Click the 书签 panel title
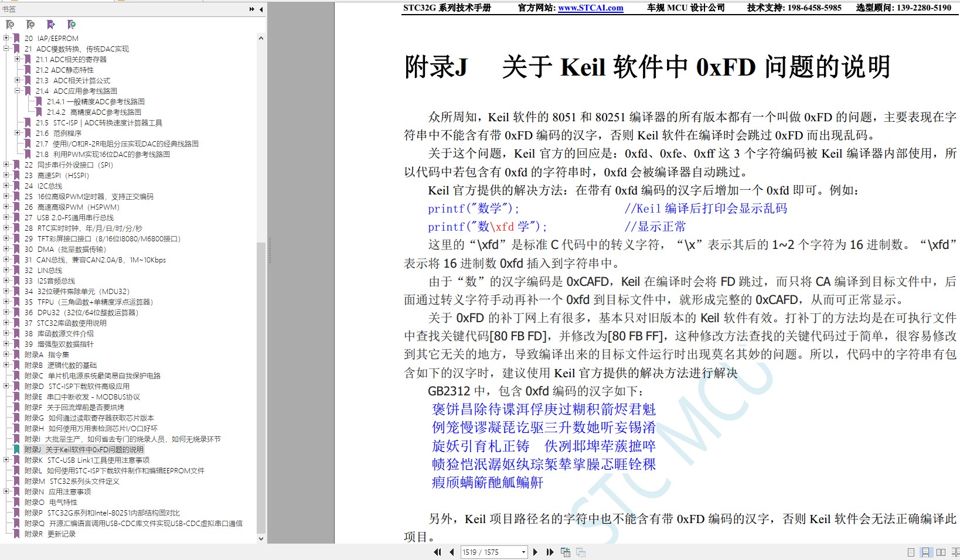The height and width of the screenshot is (560, 960). click(9, 9)
